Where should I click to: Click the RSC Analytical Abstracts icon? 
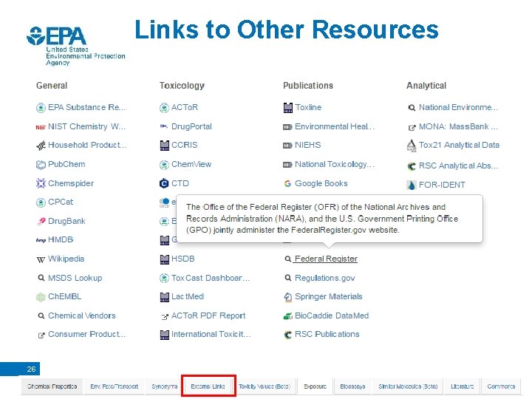[x=412, y=166]
